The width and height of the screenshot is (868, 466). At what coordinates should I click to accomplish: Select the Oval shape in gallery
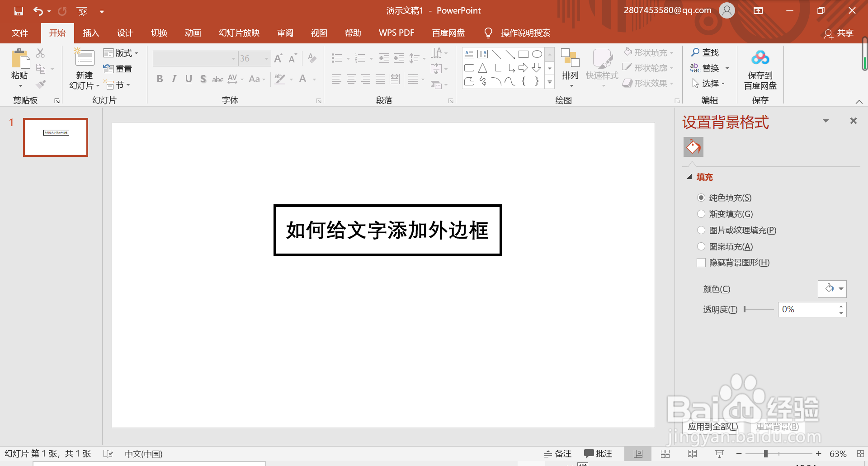(x=537, y=54)
